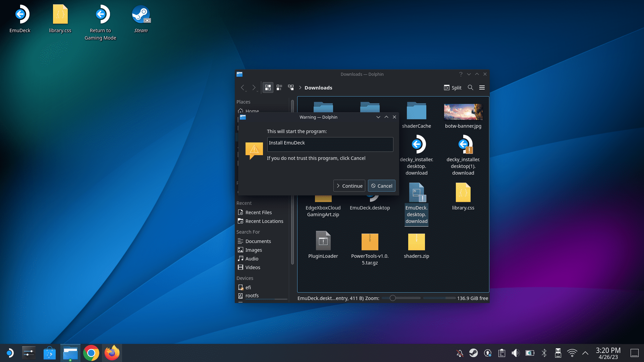This screenshot has width=644, height=362.
Task: Open the Steam tray icon
Action: click(x=474, y=353)
